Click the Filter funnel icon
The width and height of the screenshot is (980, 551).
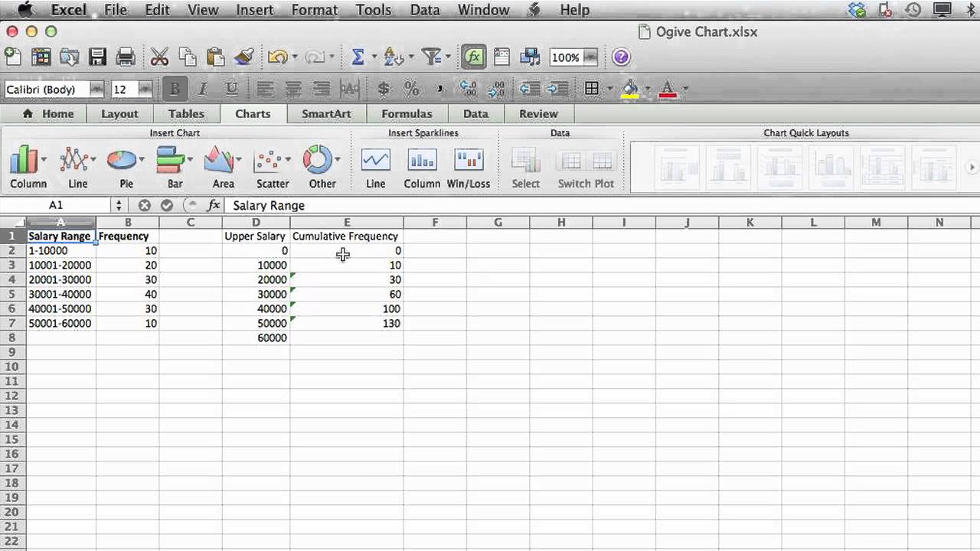pos(432,57)
